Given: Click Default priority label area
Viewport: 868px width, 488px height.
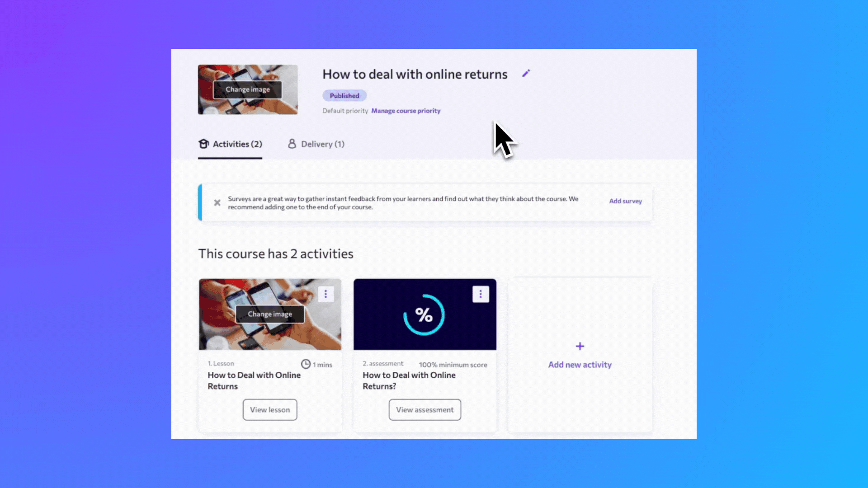Looking at the screenshot, I should [x=344, y=111].
